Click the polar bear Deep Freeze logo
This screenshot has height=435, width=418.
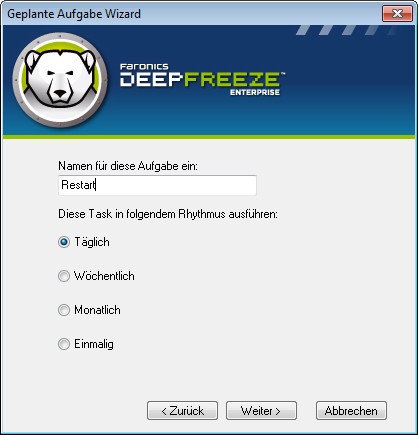tap(60, 80)
